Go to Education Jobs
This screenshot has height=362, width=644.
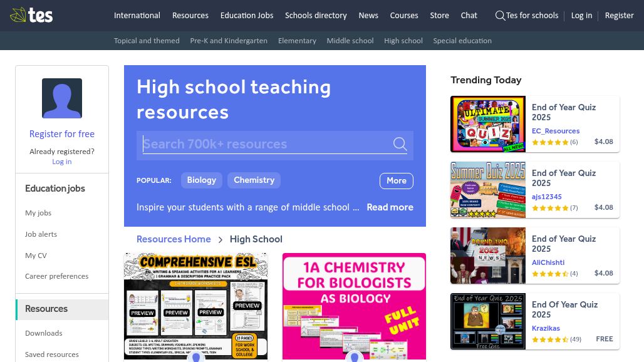(x=247, y=16)
